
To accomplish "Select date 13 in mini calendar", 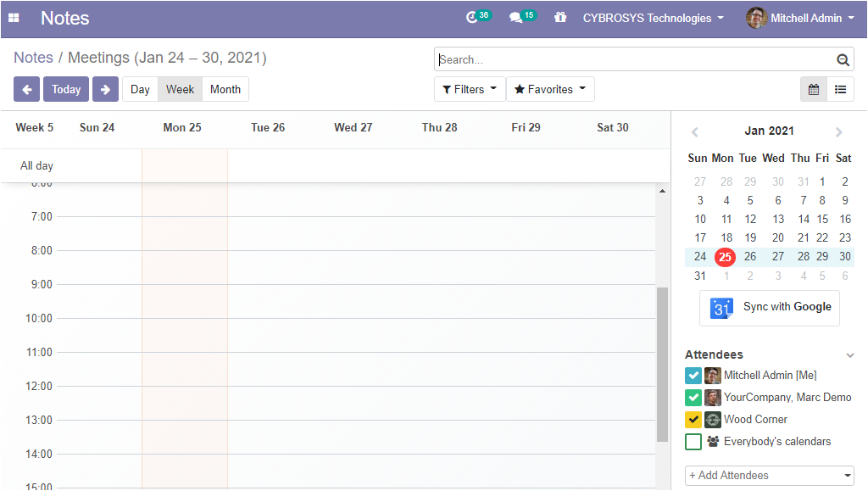I will coord(778,219).
